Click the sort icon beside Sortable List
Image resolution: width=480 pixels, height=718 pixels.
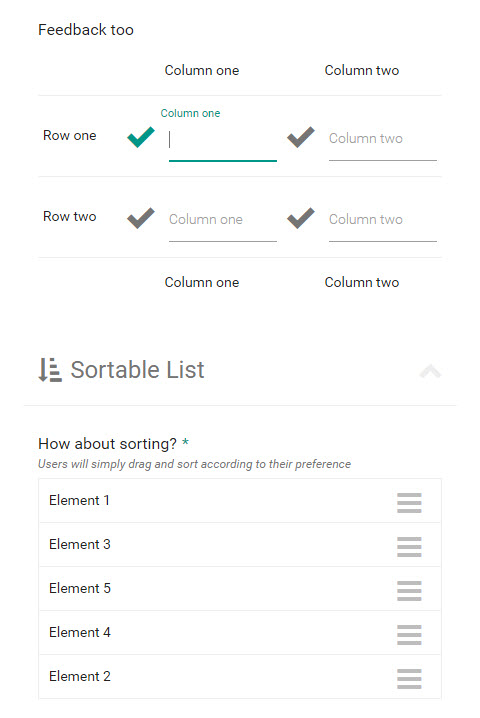(x=50, y=370)
